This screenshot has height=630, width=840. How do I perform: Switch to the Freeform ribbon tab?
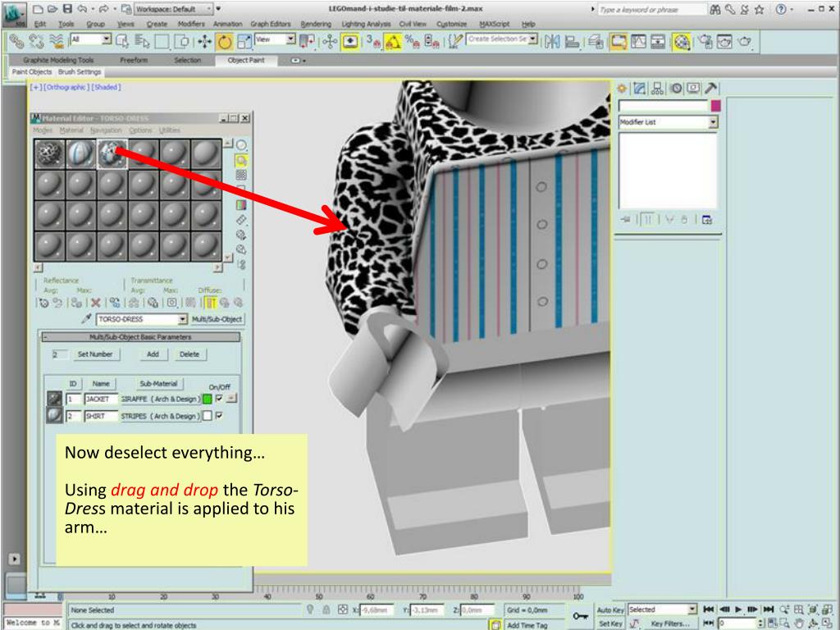pos(134,61)
